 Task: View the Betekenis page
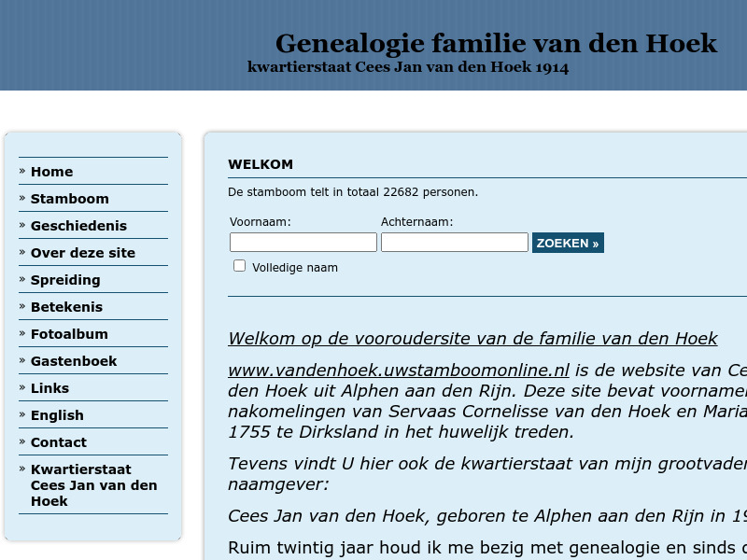pos(66,307)
